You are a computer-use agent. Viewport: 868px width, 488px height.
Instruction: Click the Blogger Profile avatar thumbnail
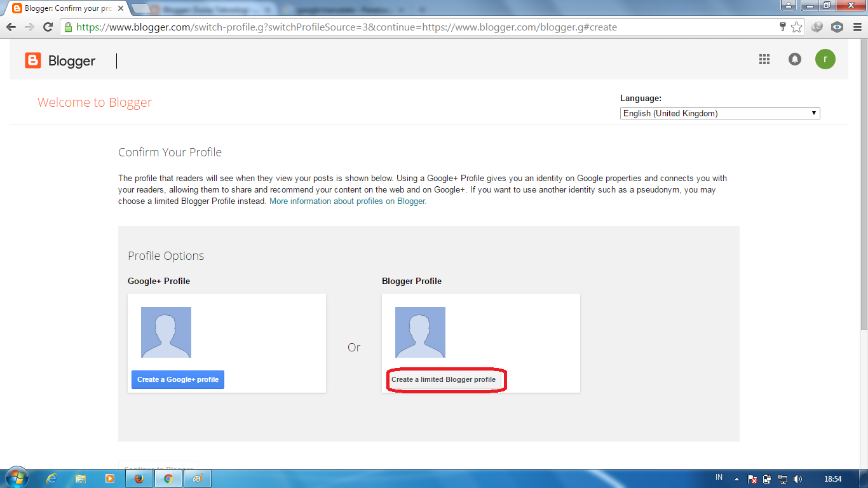click(x=420, y=332)
